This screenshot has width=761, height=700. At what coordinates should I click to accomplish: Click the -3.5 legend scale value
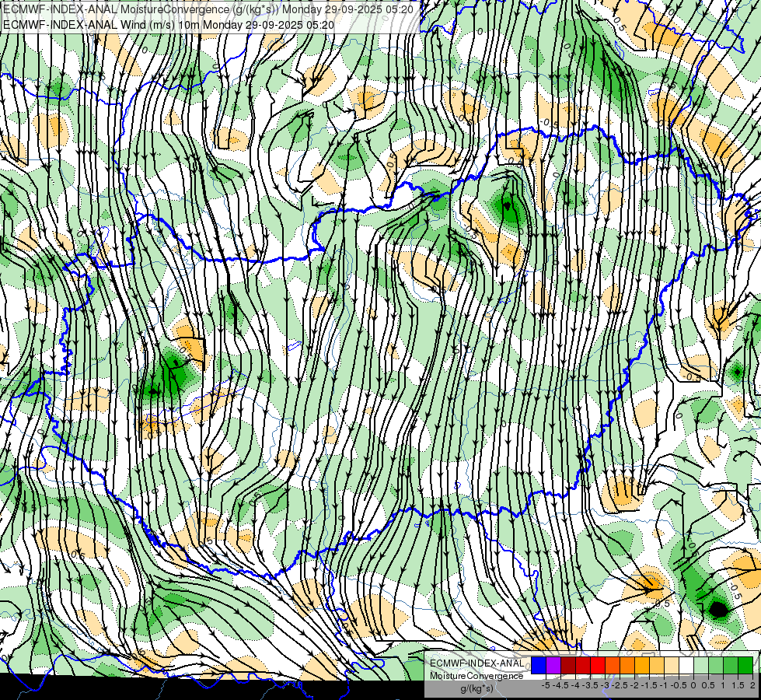[x=591, y=685]
